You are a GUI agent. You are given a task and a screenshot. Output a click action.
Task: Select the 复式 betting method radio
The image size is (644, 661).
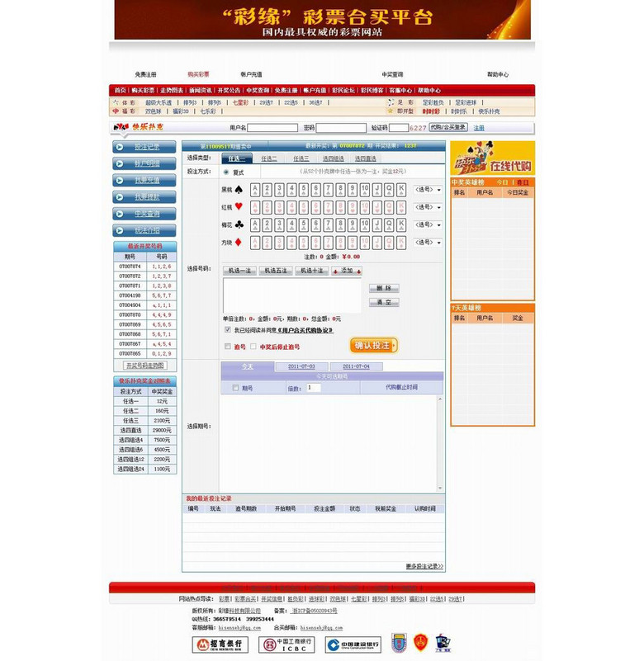[226, 172]
